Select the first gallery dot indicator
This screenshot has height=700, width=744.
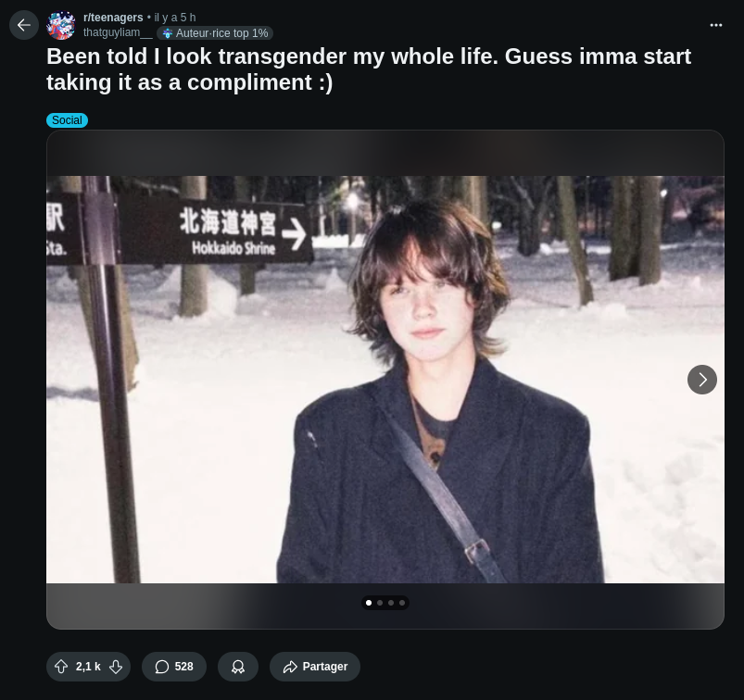[369, 603]
